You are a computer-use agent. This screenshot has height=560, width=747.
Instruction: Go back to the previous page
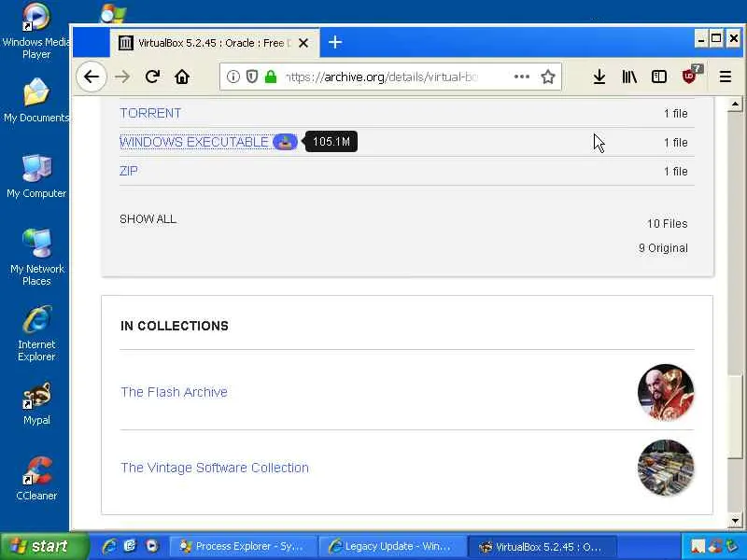[91, 77]
